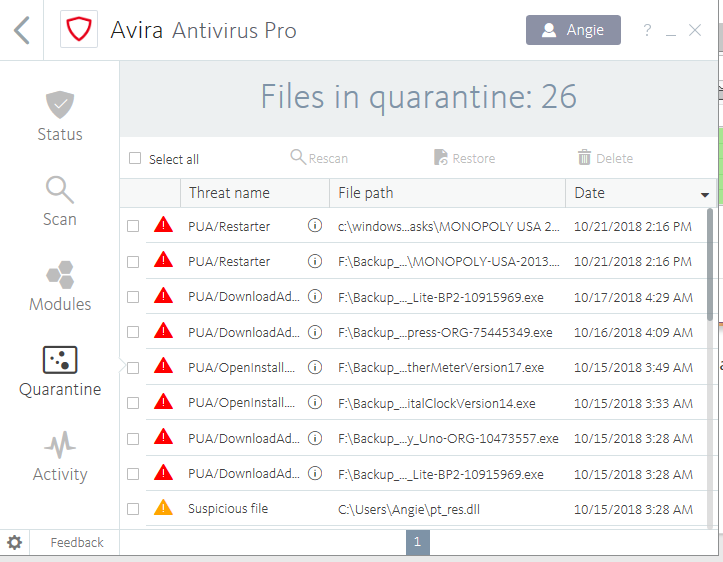Click the Rescan button
Viewport: 723px width, 562px height.
point(319,158)
